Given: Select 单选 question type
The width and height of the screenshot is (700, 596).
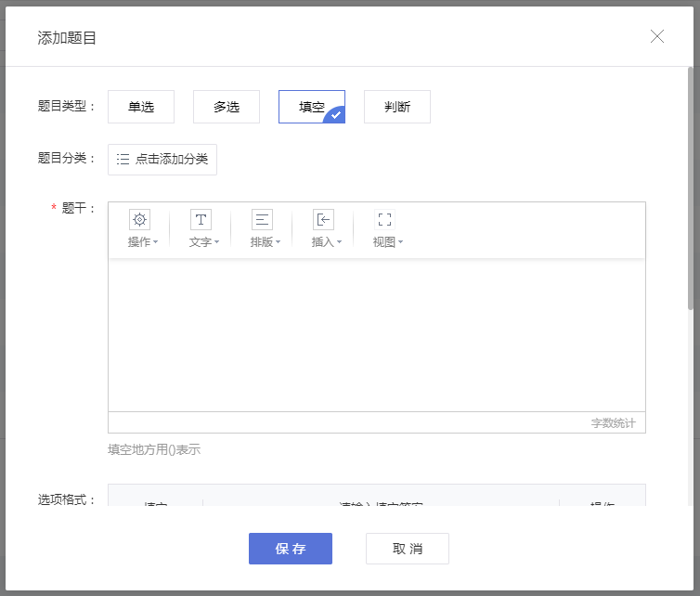Looking at the screenshot, I should [x=141, y=107].
